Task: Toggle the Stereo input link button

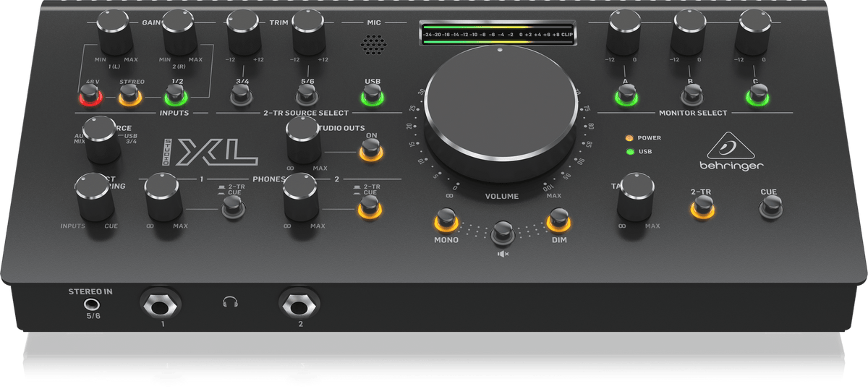Action: pos(131,95)
